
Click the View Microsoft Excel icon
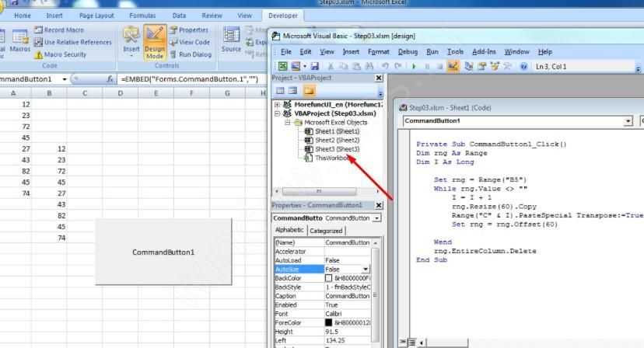(283, 67)
